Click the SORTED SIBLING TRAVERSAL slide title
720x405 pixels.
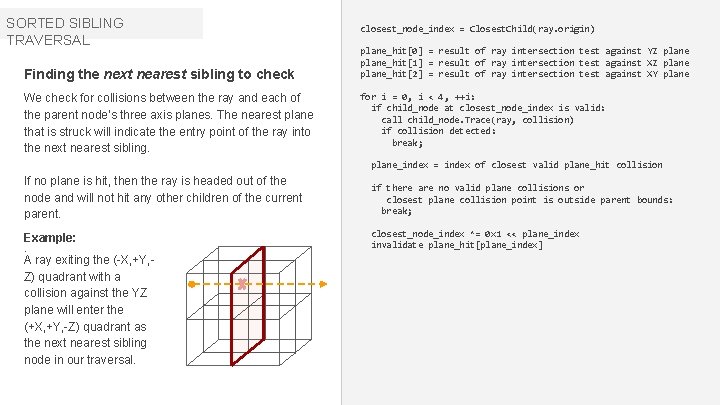pyautogui.click(x=65, y=32)
